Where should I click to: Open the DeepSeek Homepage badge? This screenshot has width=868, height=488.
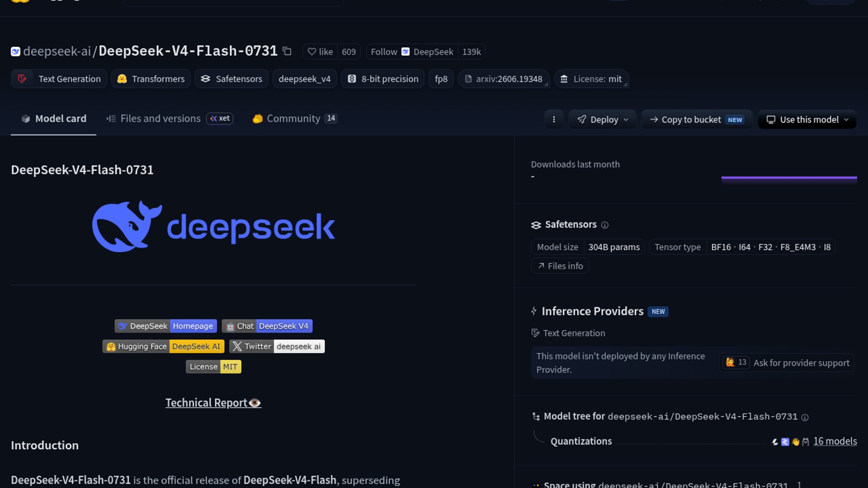[x=165, y=326]
